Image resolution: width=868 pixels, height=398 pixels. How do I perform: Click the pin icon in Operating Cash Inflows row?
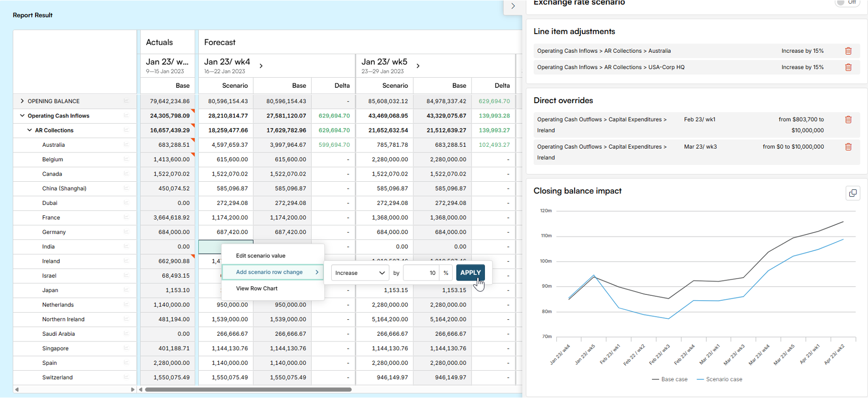[126, 116]
